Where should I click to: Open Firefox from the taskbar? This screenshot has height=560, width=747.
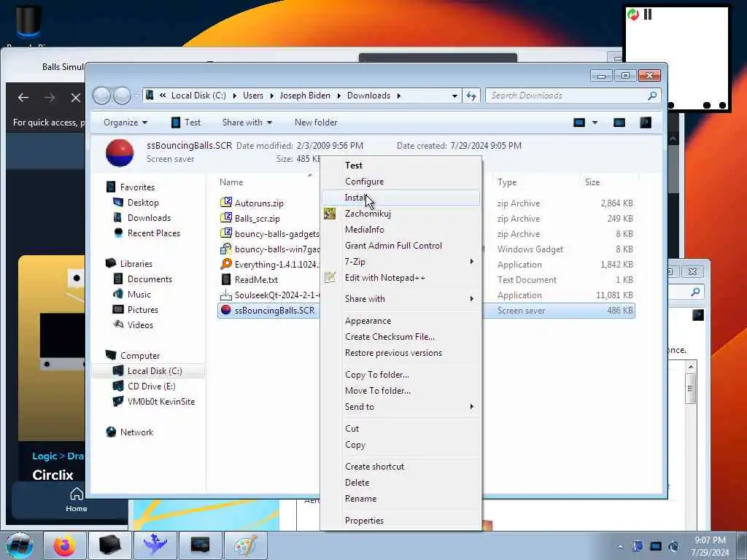pos(64,545)
